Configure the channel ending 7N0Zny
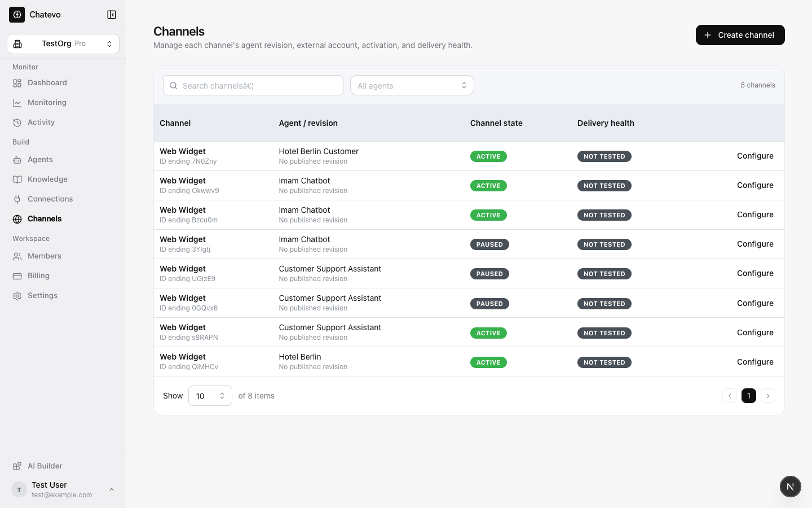Image resolution: width=812 pixels, height=508 pixels. pyautogui.click(x=755, y=156)
